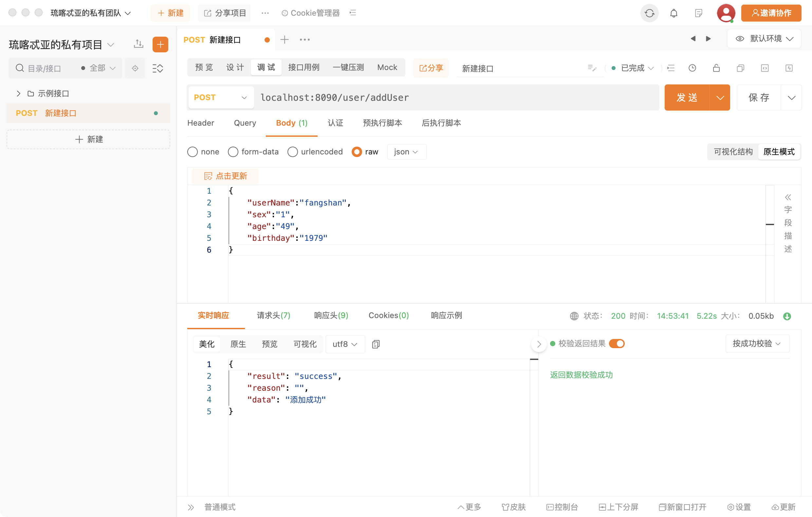Expand the project name dropdown chevron
This screenshot has width=812, height=517.
tap(111, 45)
